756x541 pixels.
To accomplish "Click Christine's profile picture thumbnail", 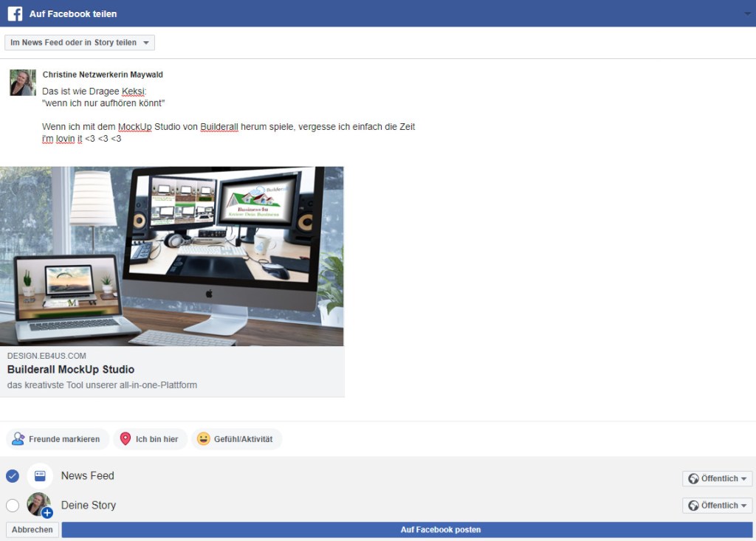I will [x=23, y=83].
